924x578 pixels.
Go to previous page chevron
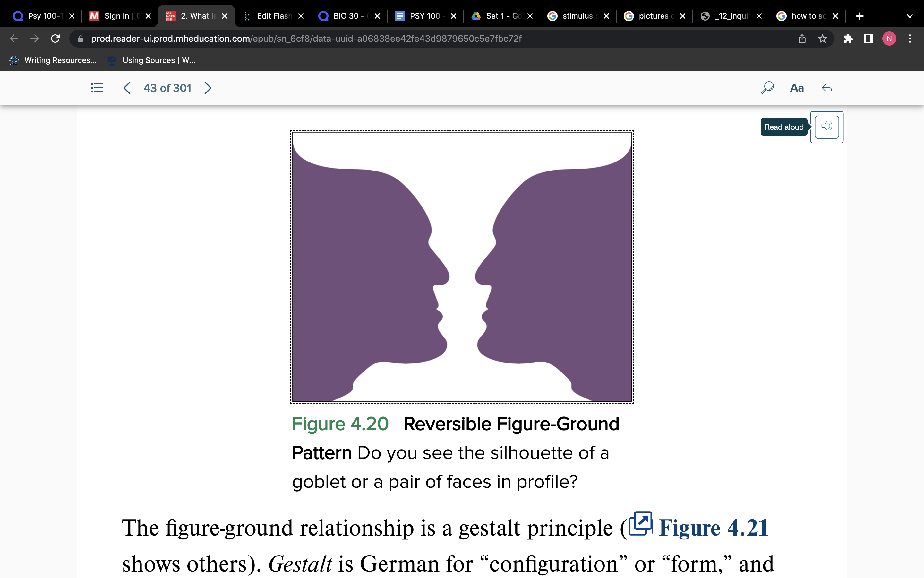(127, 88)
